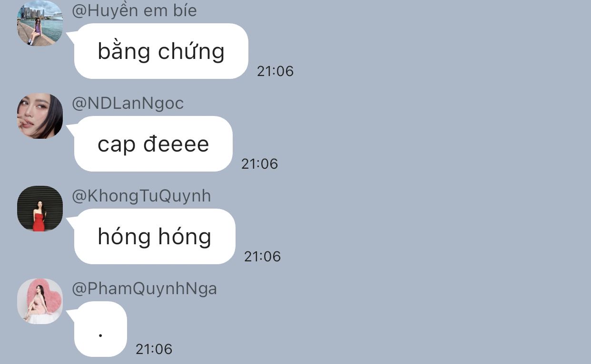The height and width of the screenshot is (364, 591).
Task: Open KhongTuQuynh's red dress avatar
Action: 40,209
